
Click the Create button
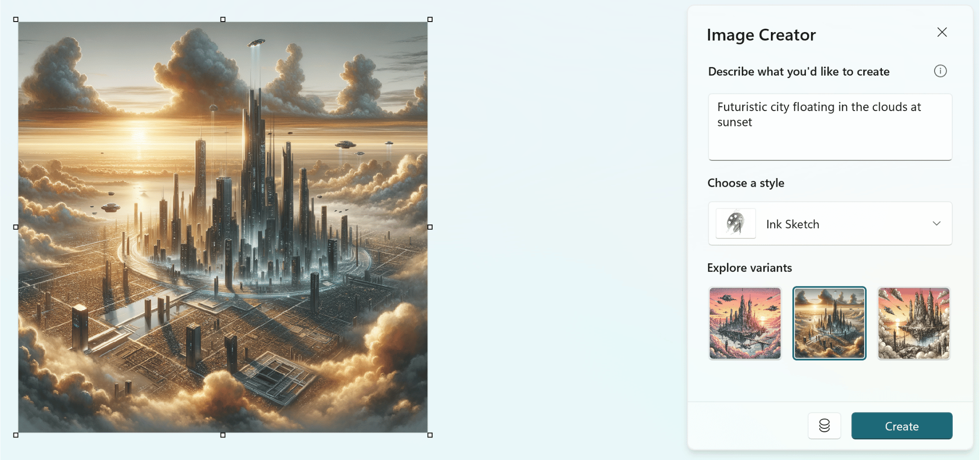(x=902, y=426)
